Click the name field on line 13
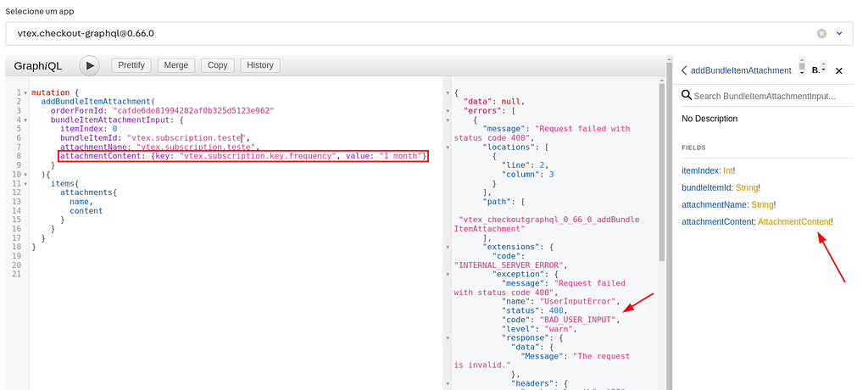The width and height of the screenshot is (868, 390). coord(79,202)
